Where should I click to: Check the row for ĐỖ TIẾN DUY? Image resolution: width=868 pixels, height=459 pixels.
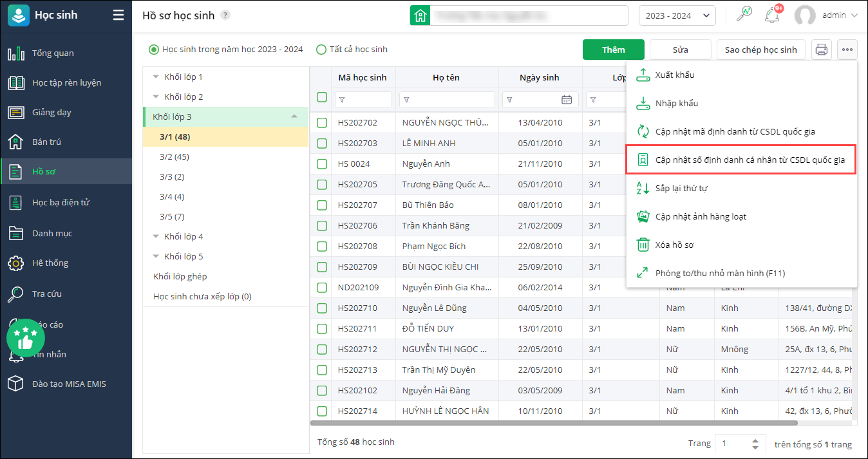[x=322, y=328]
